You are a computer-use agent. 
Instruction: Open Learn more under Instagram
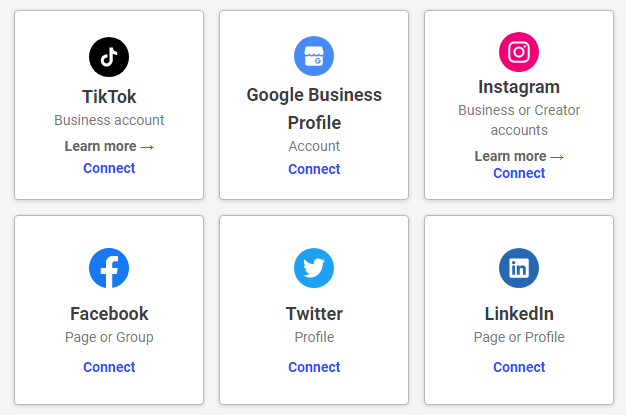(519, 156)
